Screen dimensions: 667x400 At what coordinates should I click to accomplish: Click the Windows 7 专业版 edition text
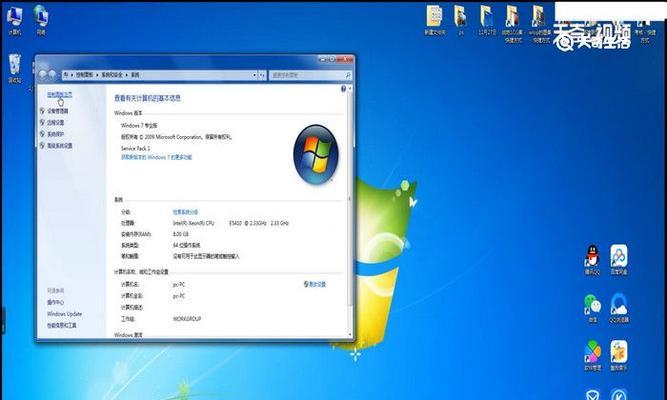(139, 126)
